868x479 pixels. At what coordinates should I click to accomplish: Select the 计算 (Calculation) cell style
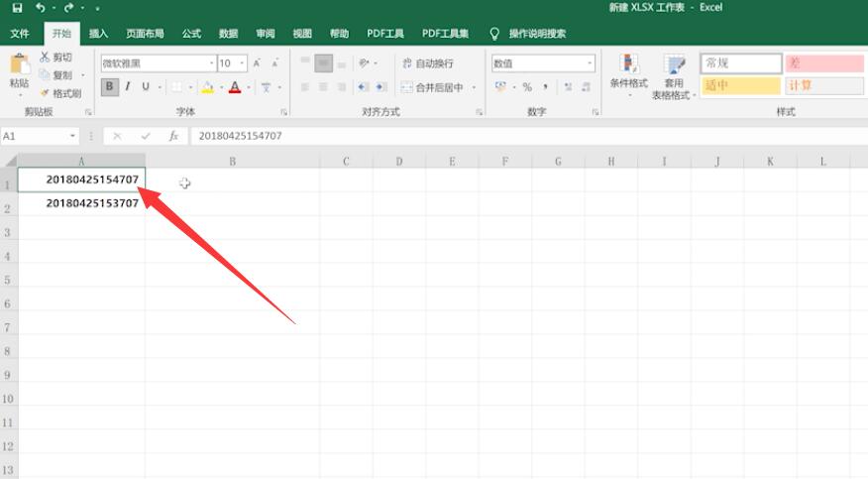click(x=824, y=85)
